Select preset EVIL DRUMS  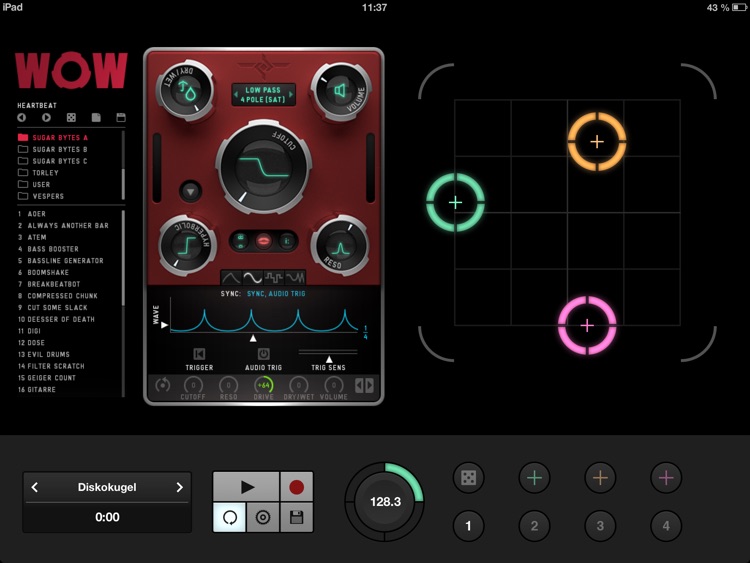pos(44,354)
